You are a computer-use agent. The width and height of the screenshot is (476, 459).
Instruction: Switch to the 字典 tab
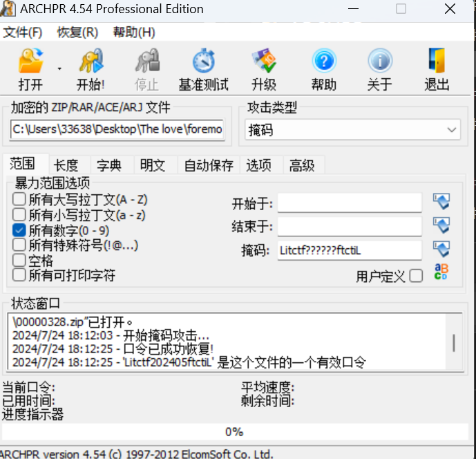pyautogui.click(x=109, y=165)
